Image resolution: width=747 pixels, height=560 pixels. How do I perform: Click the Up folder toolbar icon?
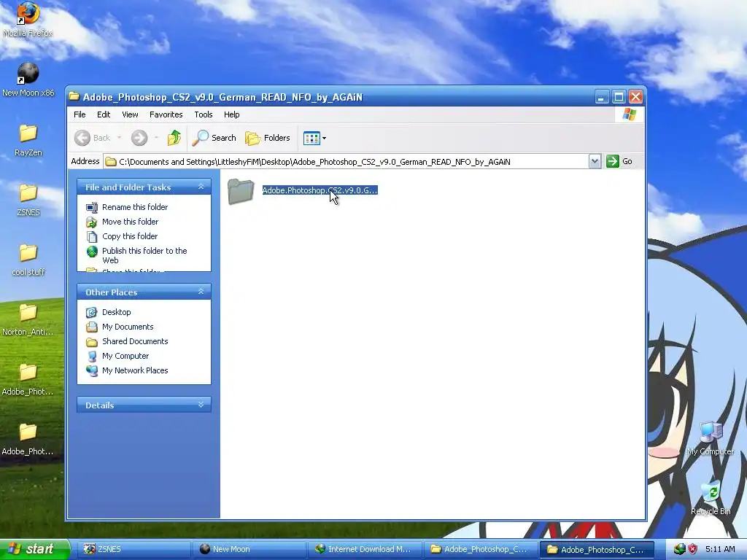(174, 138)
